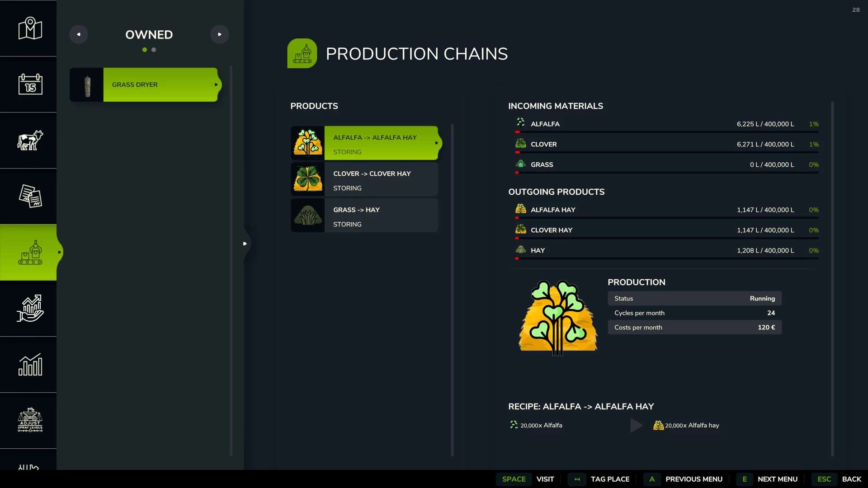Select the production chains sidebar icon
The width and height of the screenshot is (868, 488).
30,253
